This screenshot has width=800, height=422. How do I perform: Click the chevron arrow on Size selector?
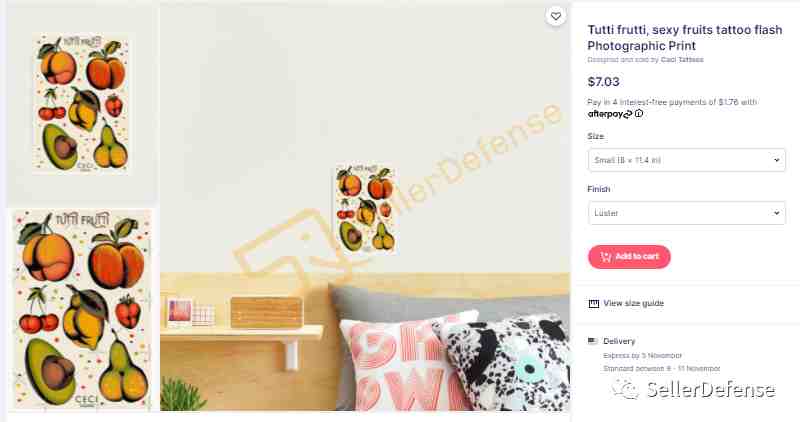(x=776, y=160)
